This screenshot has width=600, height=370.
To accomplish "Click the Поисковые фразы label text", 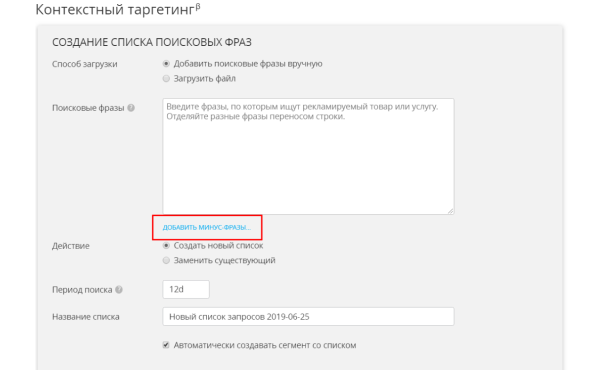I will 88,108.
